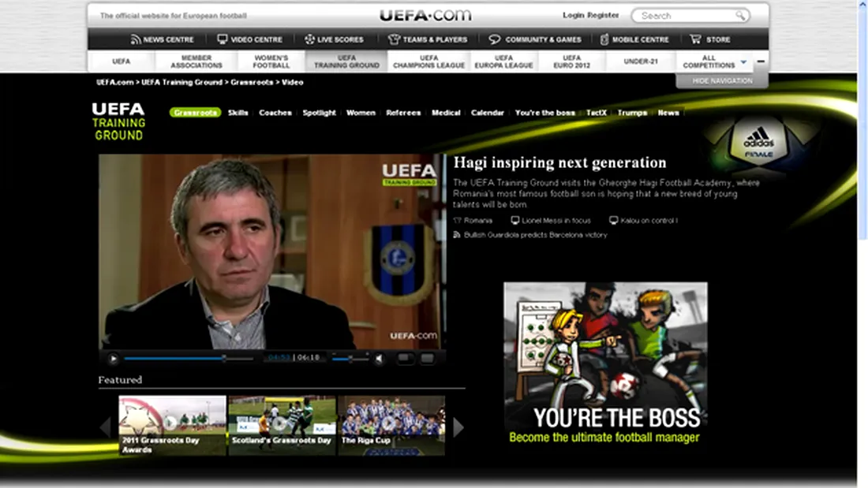Viewport: 868px width, 488px height.
Task: Click the adidas Finale ball logo
Action: [x=758, y=143]
